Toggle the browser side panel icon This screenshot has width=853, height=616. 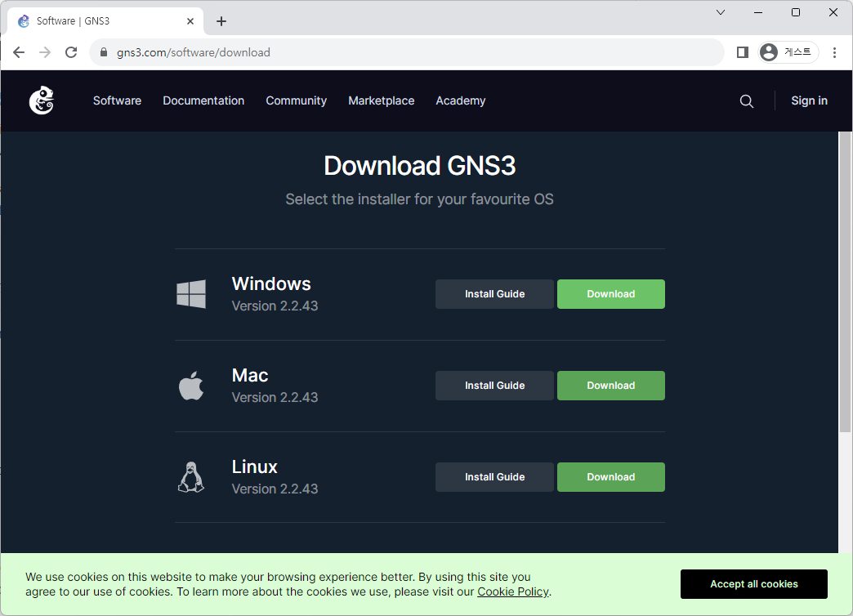(743, 52)
